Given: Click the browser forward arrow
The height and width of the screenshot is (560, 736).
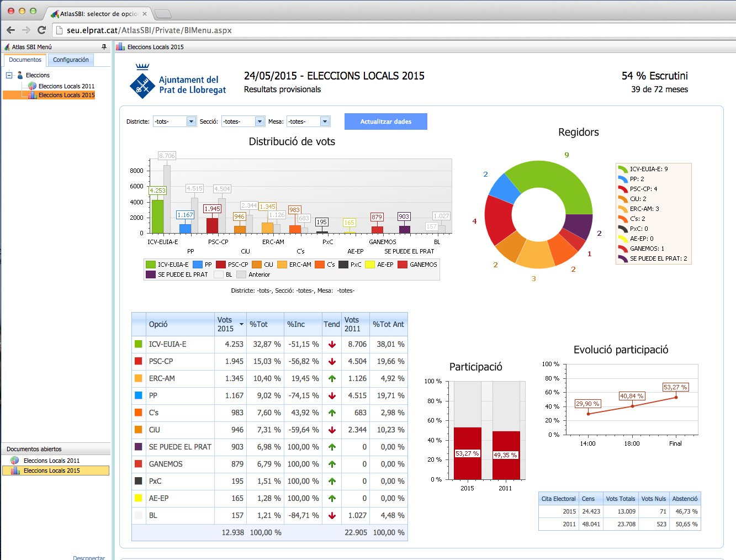Looking at the screenshot, I should tap(26, 30).
